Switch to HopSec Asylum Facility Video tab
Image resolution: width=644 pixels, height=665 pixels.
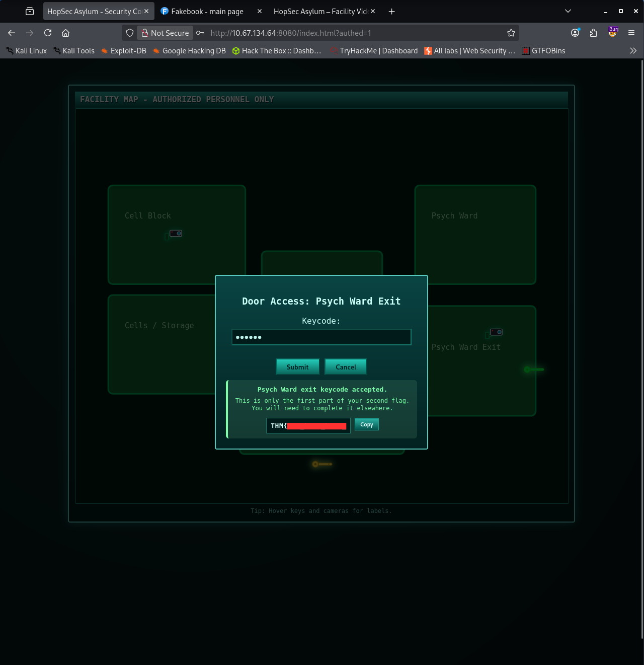coord(320,12)
